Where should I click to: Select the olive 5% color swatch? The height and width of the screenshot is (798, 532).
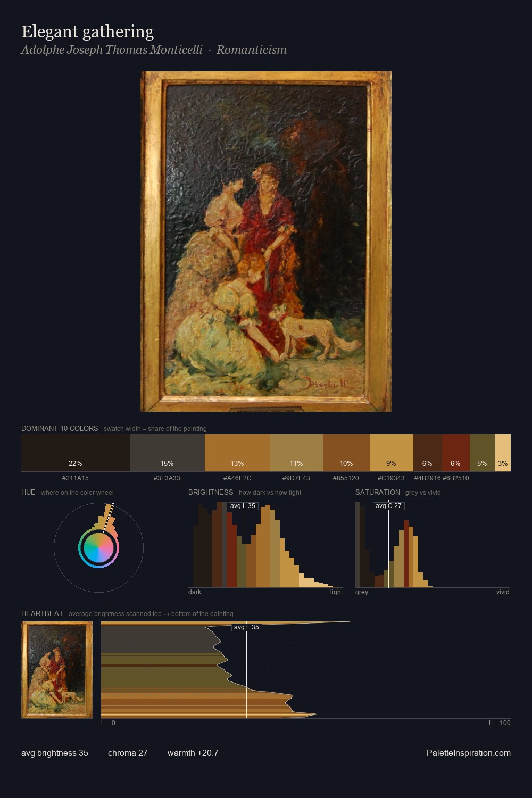[483, 453]
